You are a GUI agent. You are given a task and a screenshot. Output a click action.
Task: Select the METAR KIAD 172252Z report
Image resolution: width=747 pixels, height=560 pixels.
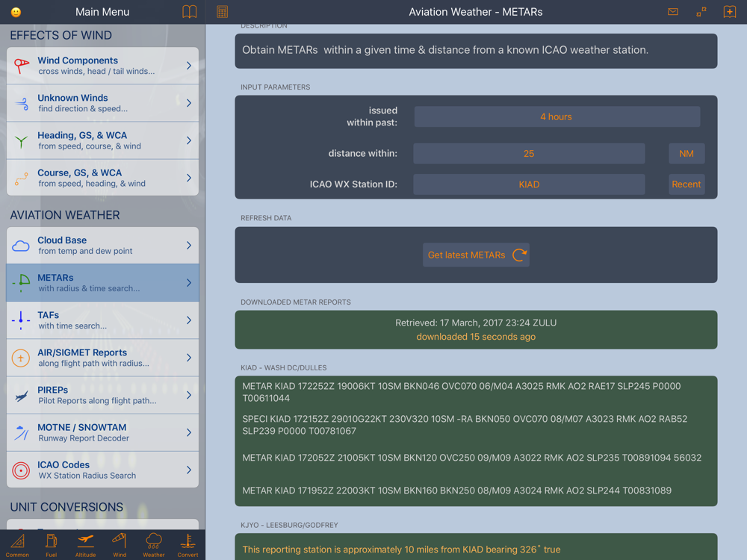(x=462, y=392)
